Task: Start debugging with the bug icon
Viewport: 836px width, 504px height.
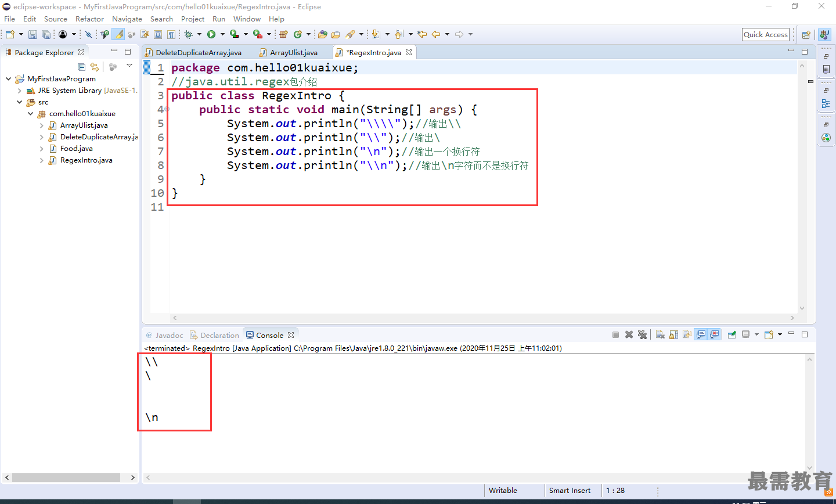Action: pos(188,34)
